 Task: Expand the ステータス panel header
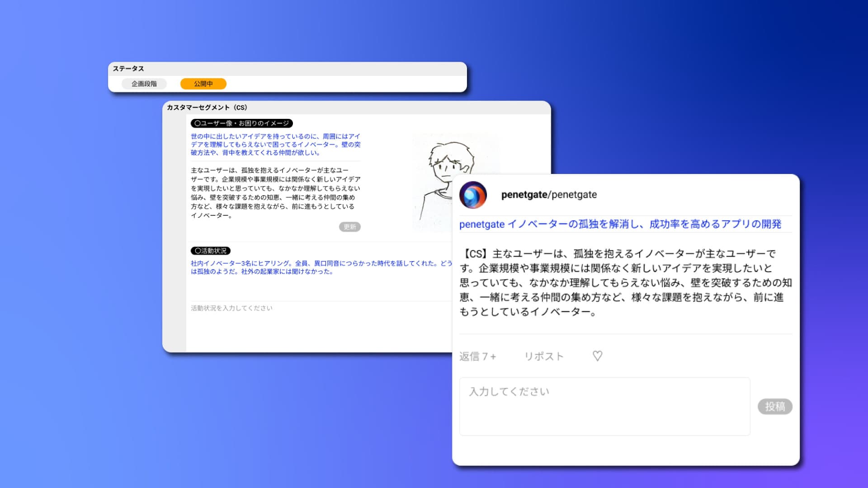coord(129,69)
